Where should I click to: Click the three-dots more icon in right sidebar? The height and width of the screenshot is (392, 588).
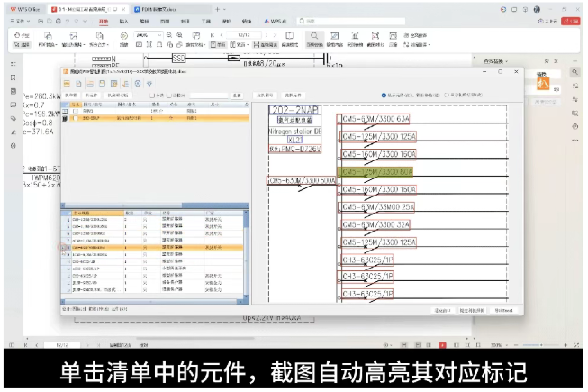point(574,141)
